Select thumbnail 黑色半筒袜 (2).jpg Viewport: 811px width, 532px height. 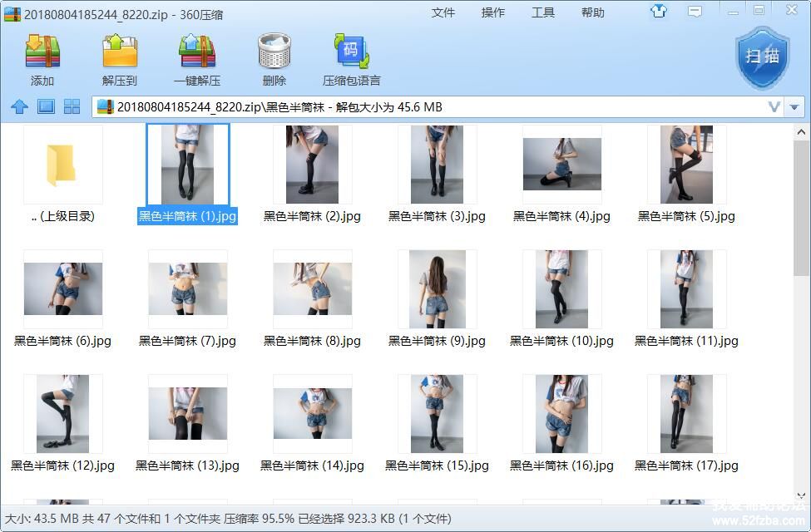[x=313, y=165]
